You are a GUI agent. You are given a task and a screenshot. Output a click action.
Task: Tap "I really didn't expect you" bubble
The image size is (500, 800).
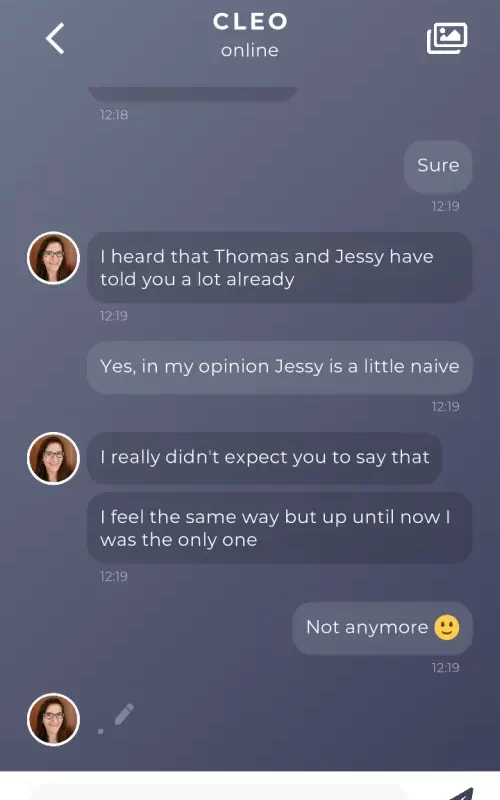tap(265, 458)
